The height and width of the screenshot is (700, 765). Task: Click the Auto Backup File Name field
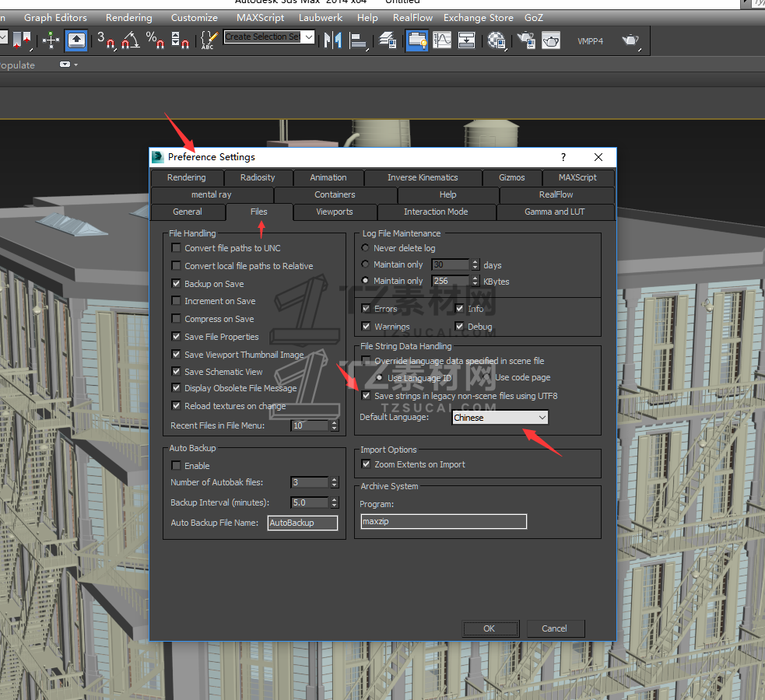[303, 523]
